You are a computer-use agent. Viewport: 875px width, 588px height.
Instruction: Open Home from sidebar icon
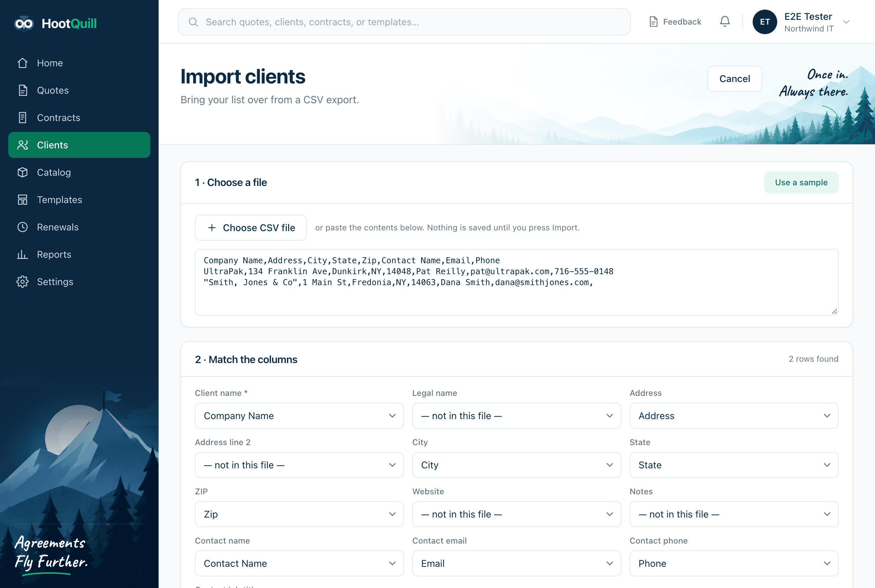click(x=23, y=63)
